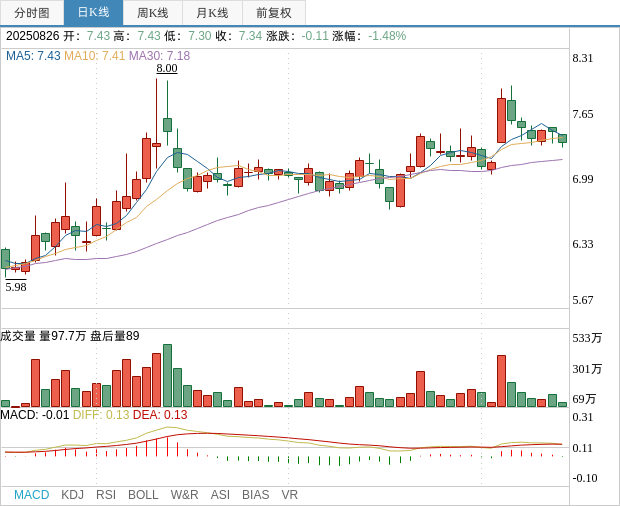
Task: Click the MA10: 7.41 label
Action: [x=95, y=56]
